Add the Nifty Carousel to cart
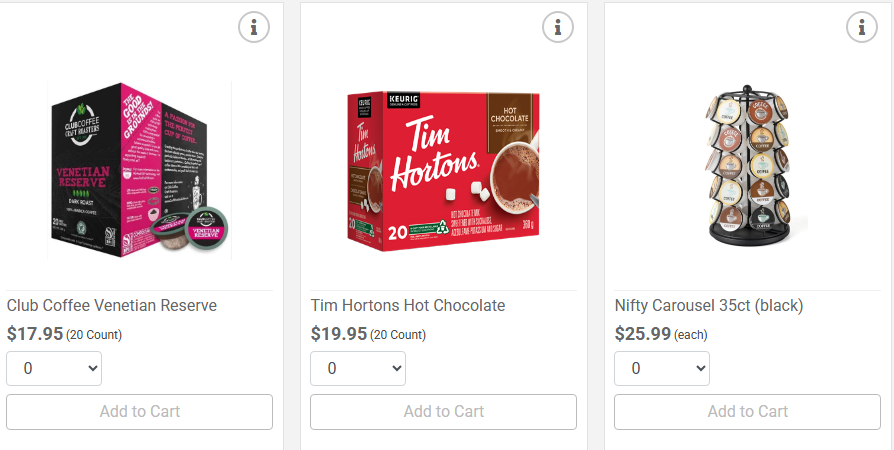The width and height of the screenshot is (894, 450). click(x=747, y=412)
